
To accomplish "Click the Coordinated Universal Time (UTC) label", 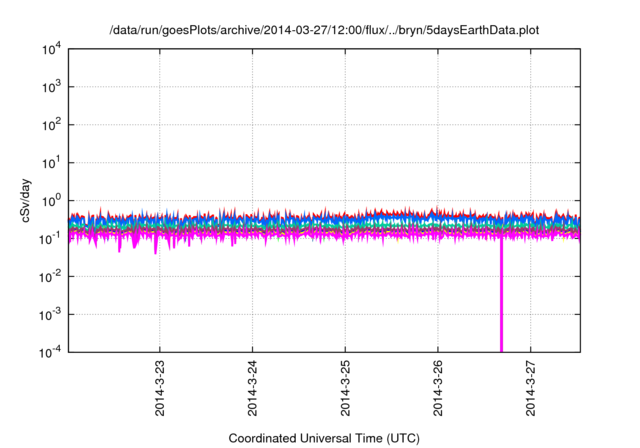I will [x=324, y=438].
